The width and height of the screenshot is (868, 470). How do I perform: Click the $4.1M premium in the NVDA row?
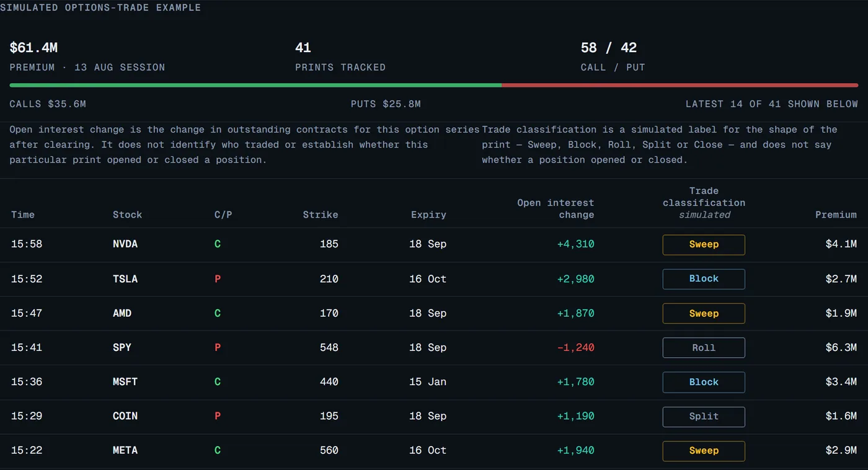tap(841, 244)
